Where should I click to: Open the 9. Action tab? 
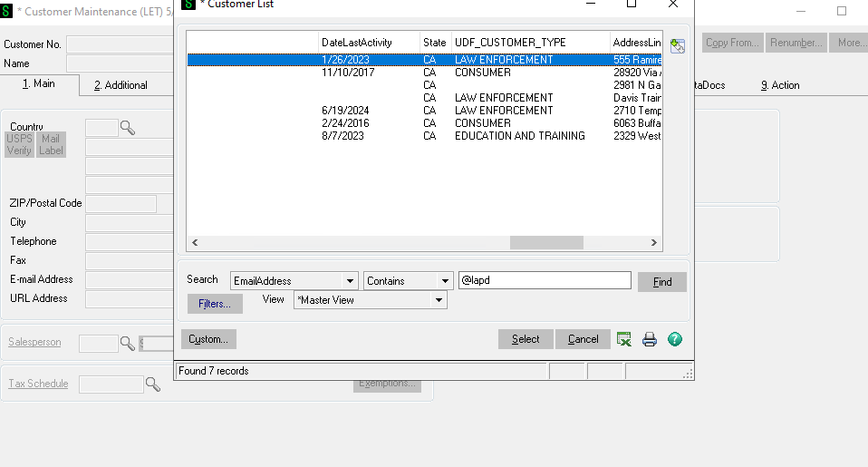(779, 85)
